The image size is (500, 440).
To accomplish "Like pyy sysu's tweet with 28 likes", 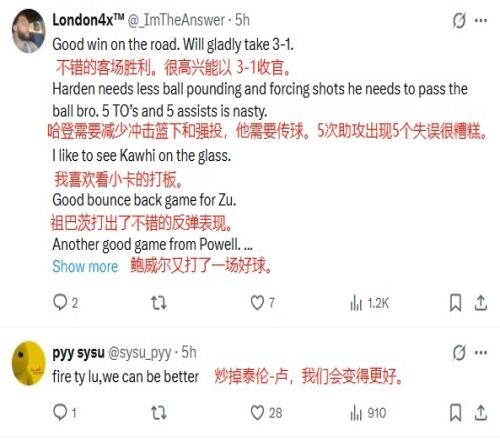I will (266, 413).
